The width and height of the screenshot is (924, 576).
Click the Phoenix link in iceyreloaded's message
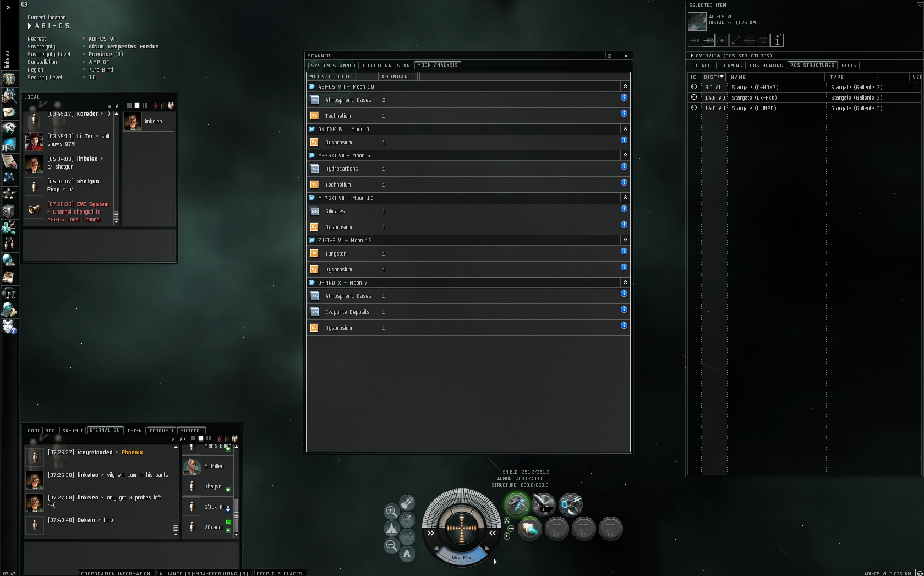(x=132, y=453)
